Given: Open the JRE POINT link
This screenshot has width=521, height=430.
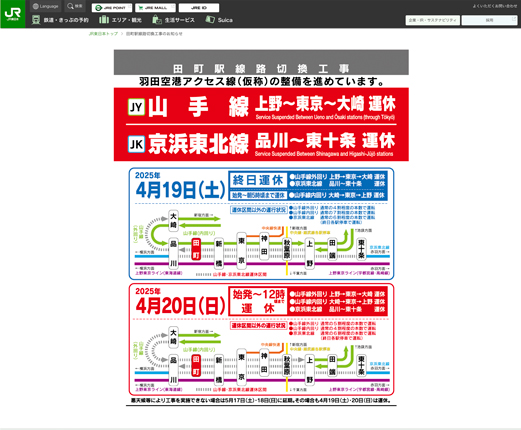Looking at the screenshot, I should coord(112,8).
